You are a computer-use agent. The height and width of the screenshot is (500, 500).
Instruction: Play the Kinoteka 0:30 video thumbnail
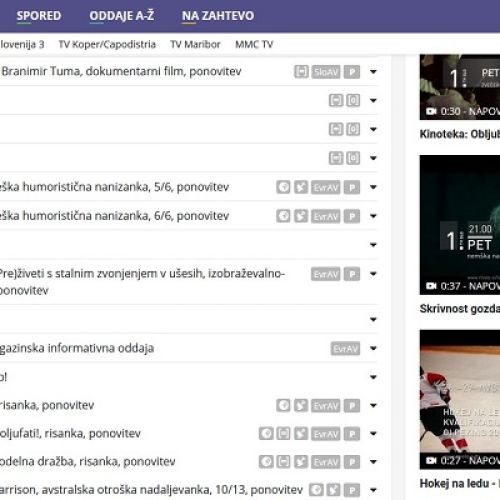click(460, 87)
